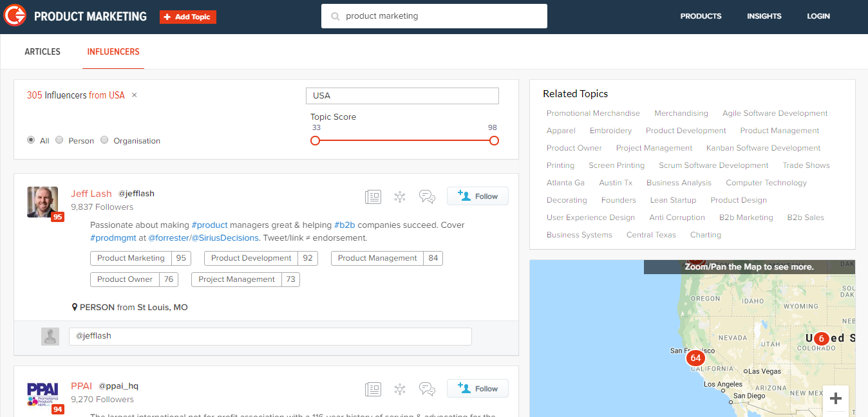The image size is (868, 417).
Task: Open related topic Screen Printing
Action: click(x=616, y=165)
